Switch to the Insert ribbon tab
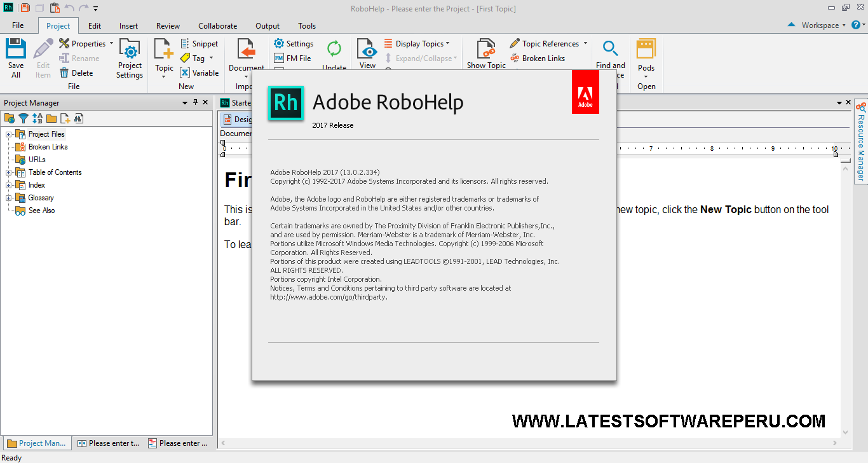 pyautogui.click(x=128, y=26)
